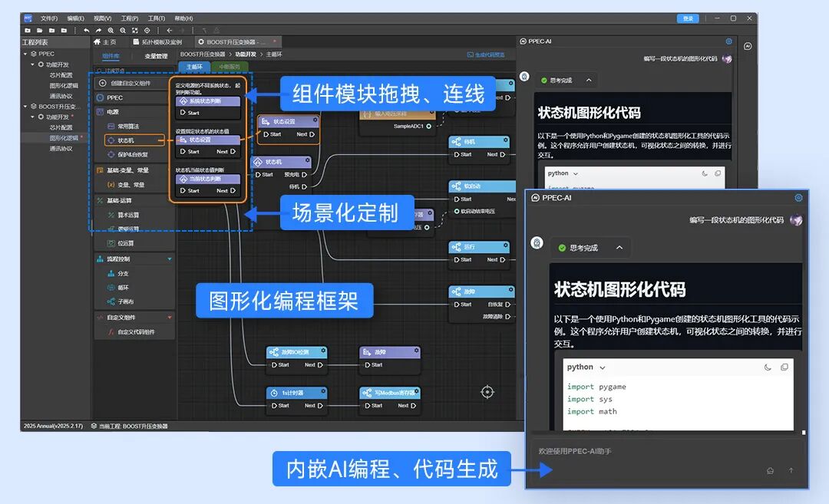
Task: Collapse the 自定义组件 category arrow
Action: (x=170, y=318)
